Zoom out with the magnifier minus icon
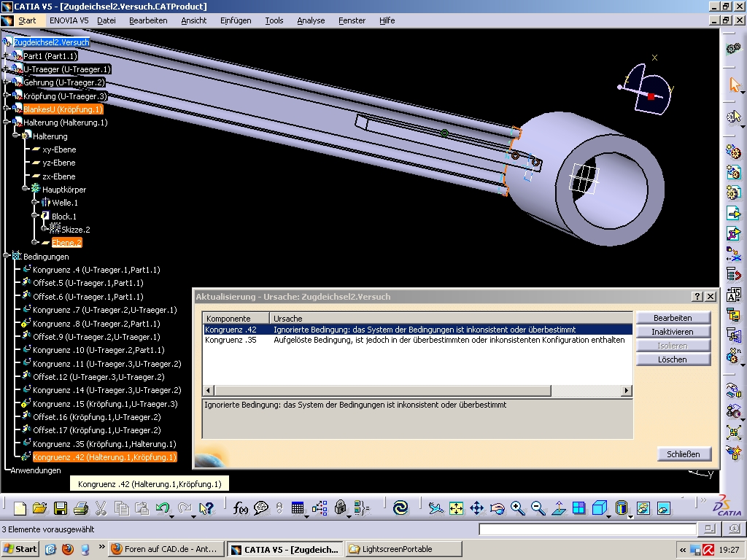This screenshot has height=560, width=747. [x=538, y=508]
